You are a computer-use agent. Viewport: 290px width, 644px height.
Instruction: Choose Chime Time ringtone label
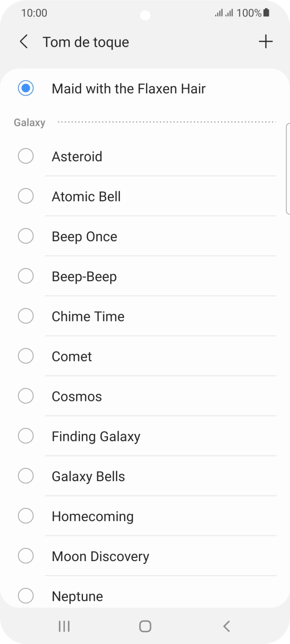point(88,317)
